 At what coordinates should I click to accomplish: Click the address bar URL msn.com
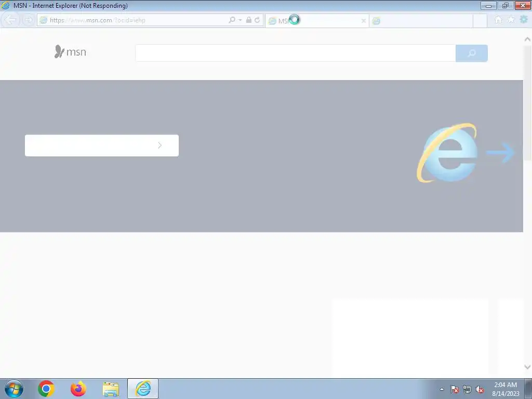(97, 20)
